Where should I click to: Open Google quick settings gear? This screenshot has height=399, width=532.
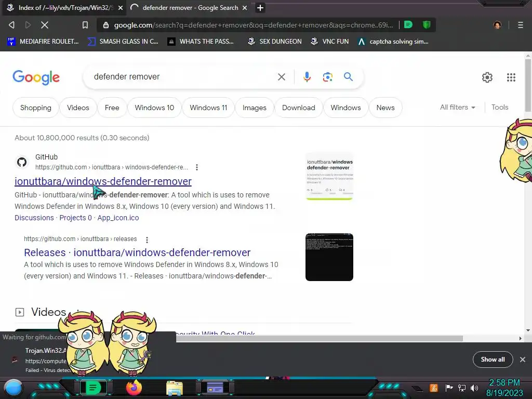pos(487,77)
